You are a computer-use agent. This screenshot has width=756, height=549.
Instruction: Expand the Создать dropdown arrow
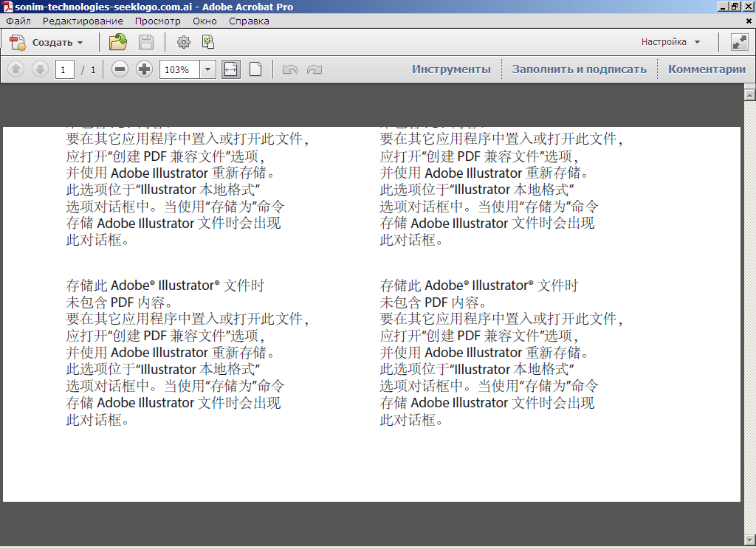coord(80,43)
